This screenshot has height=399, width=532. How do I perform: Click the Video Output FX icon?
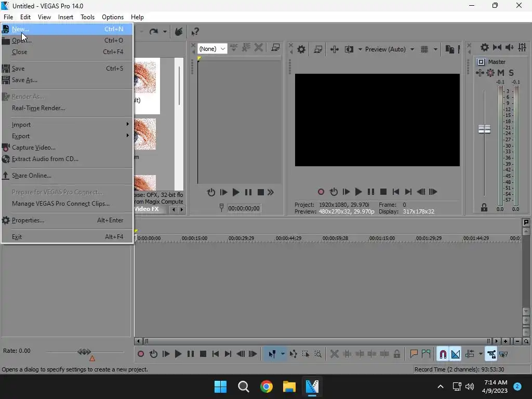(x=335, y=49)
